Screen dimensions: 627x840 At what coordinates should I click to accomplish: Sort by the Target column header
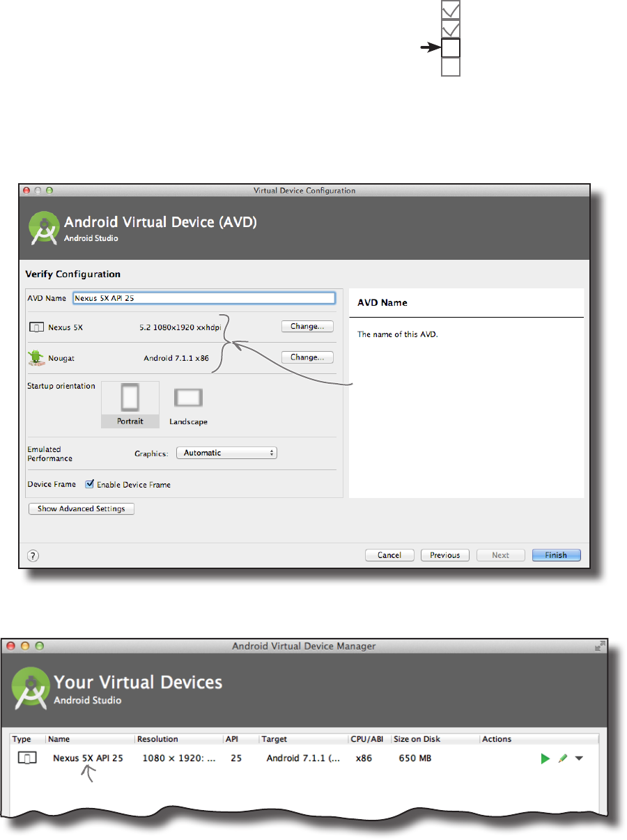pyautogui.click(x=274, y=739)
